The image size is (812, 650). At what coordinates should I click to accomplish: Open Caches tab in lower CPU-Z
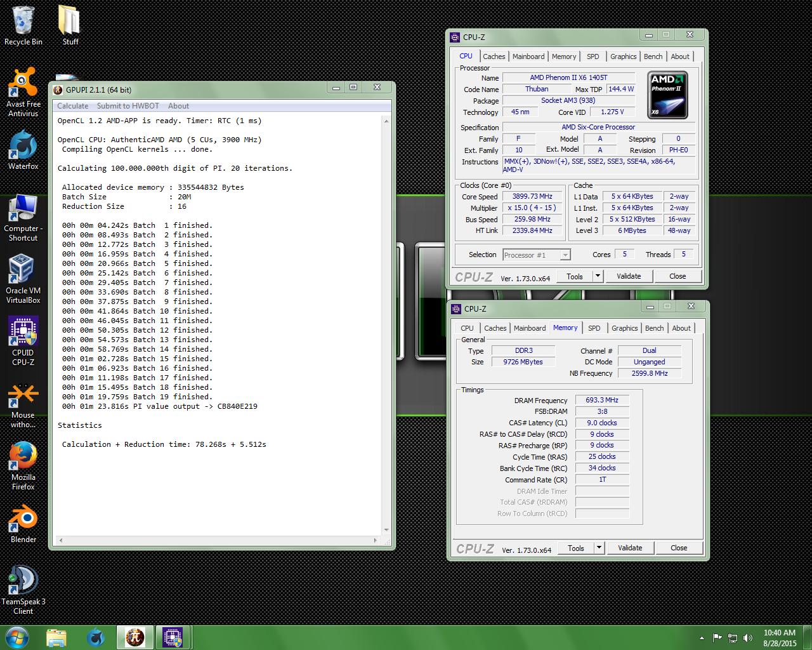click(x=495, y=328)
